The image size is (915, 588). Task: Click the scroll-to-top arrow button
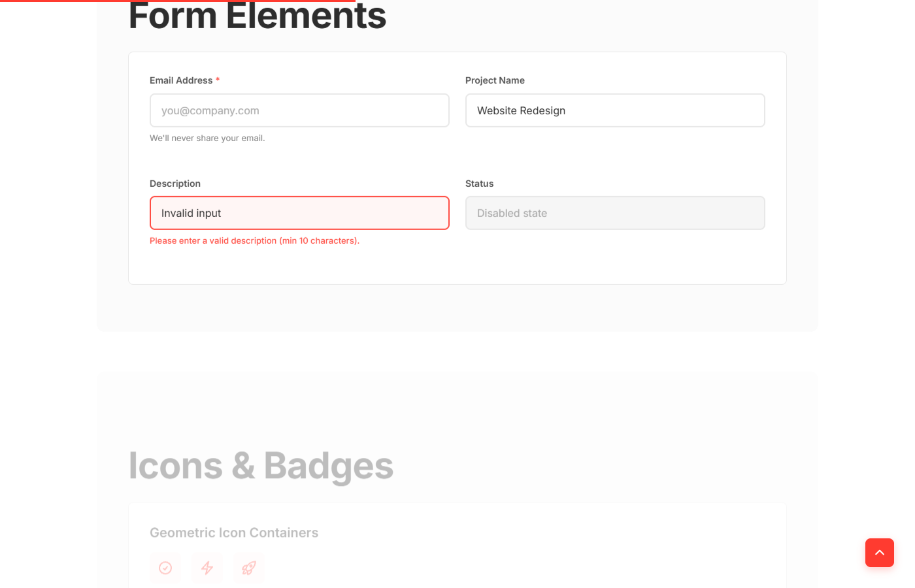(x=879, y=553)
